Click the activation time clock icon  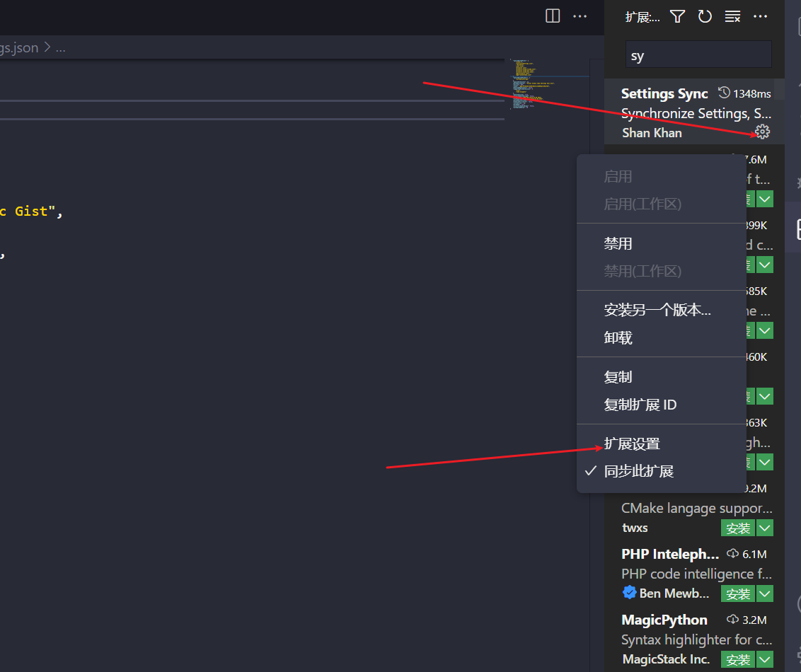[x=722, y=93]
